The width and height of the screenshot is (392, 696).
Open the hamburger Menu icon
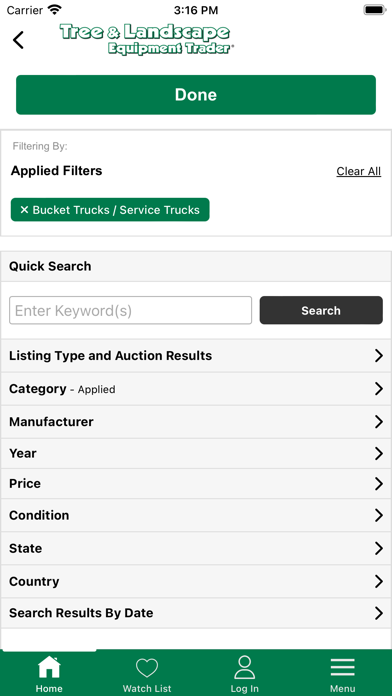click(x=342, y=668)
